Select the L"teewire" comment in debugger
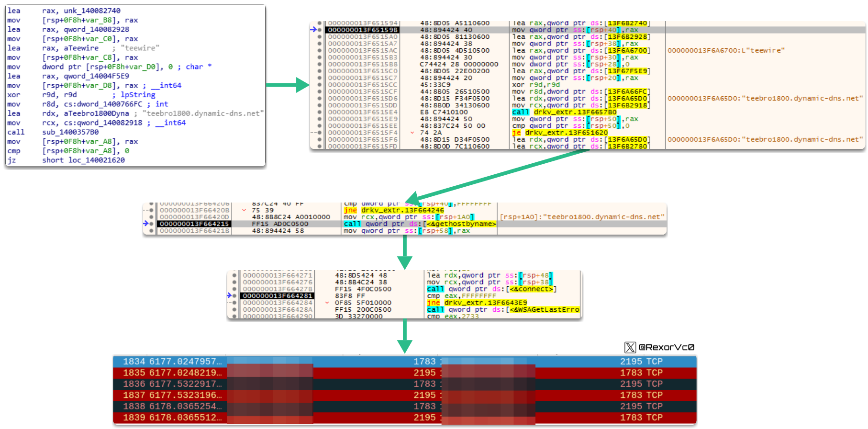868x429 pixels. (x=726, y=50)
